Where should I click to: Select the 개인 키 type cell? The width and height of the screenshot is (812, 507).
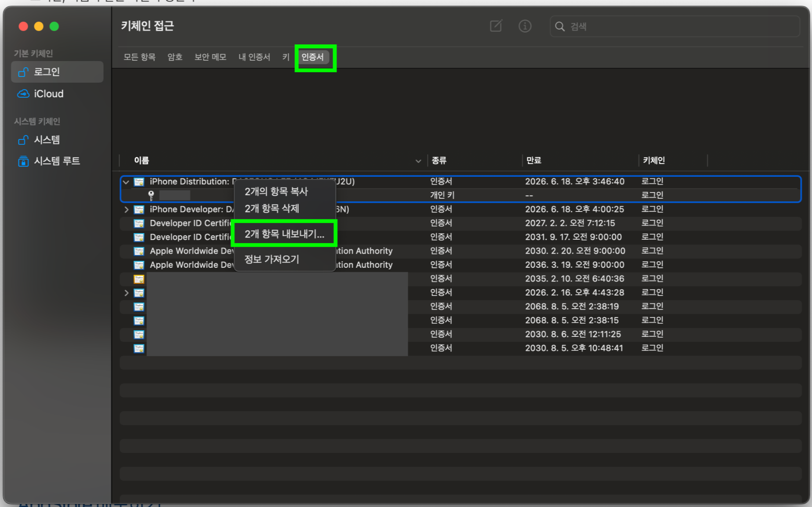click(x=442, y=195)
